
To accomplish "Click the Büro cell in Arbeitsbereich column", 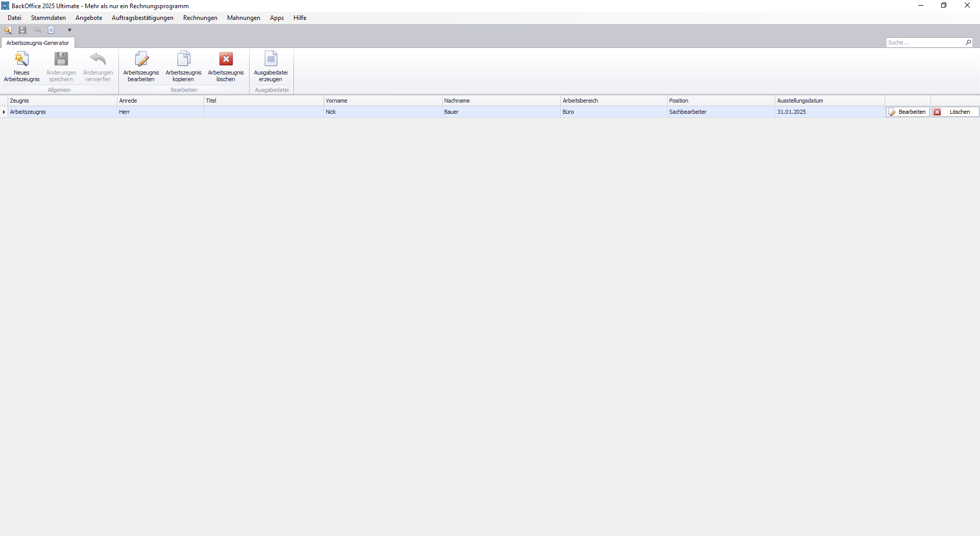I will [614, 112].
